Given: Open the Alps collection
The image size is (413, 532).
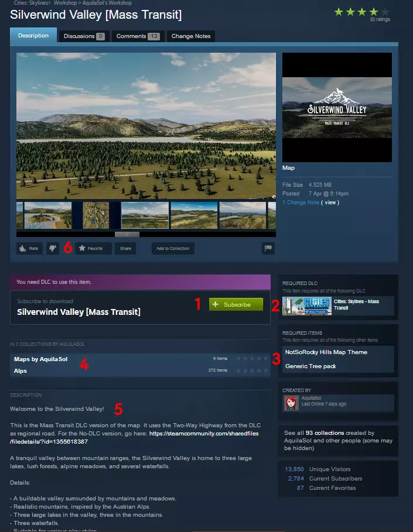Looking at the screenshot, I should pyautogui.click(x=21, y=371).
